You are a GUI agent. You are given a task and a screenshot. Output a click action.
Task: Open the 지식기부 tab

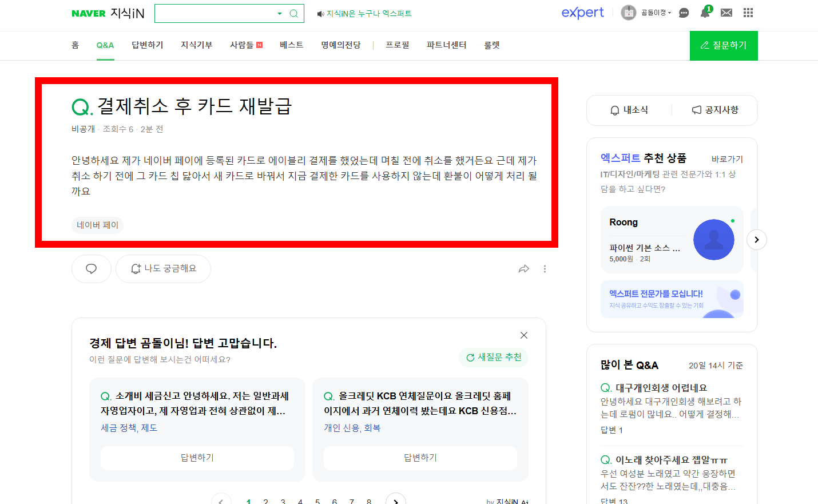click(x=197, y=45)
